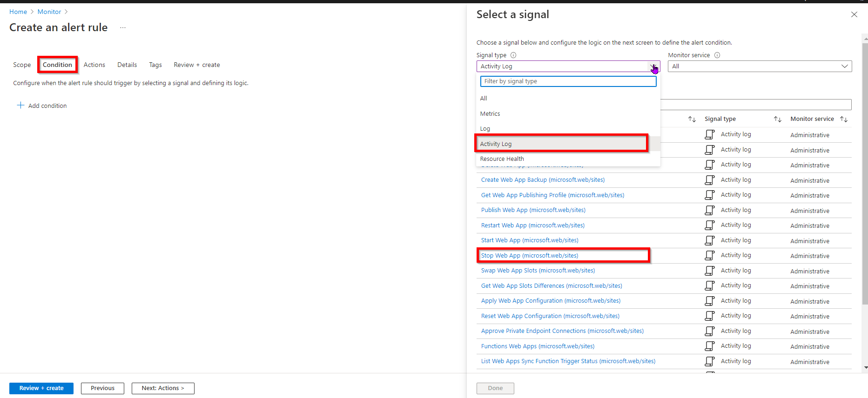Screen dimensions: 868x398
Task: Click activity log icon in Reset Web App Configuration row
Action: click(x=710, y=316)
